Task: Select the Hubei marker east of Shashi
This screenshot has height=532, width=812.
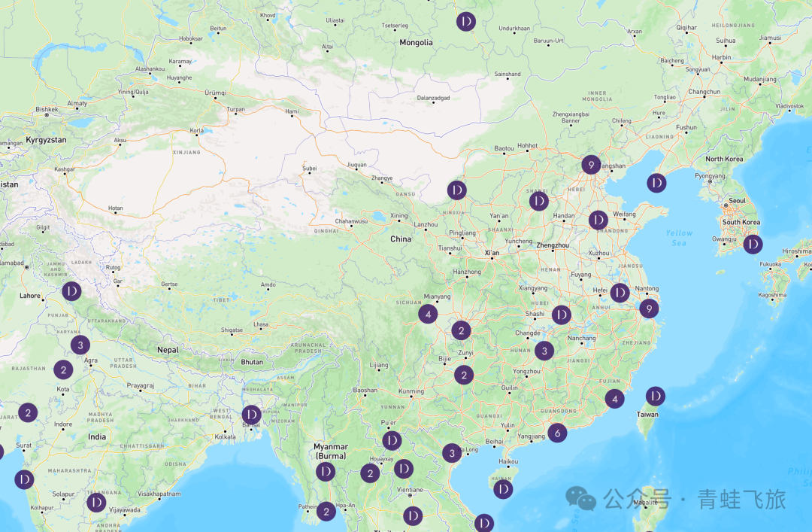Action: coord(562,315)
